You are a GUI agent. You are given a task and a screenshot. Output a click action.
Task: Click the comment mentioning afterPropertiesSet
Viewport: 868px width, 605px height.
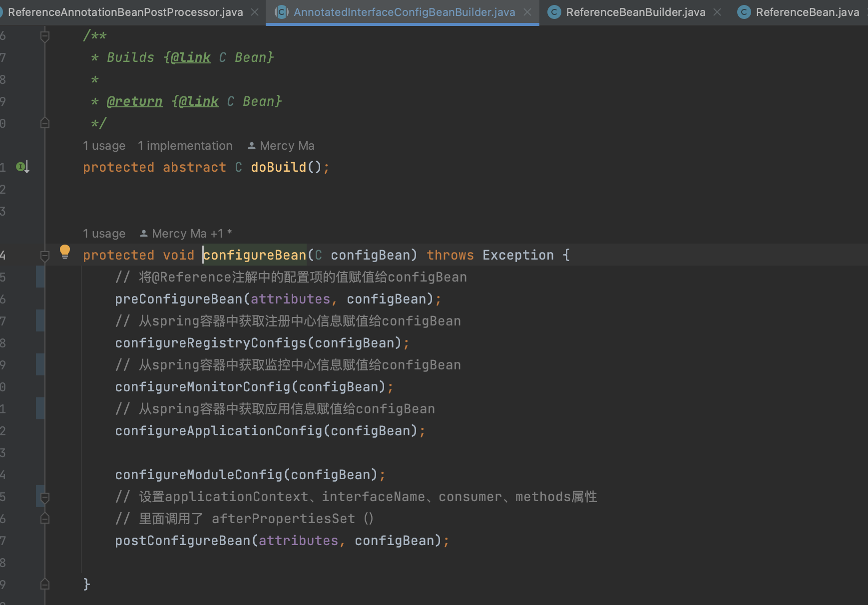point(244,519)
